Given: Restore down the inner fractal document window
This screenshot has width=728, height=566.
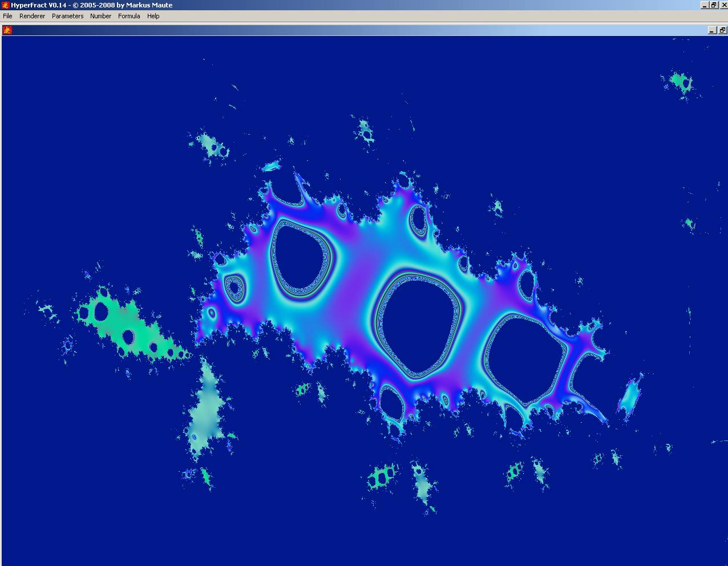Looking at the screenshot, I should 722,30.
